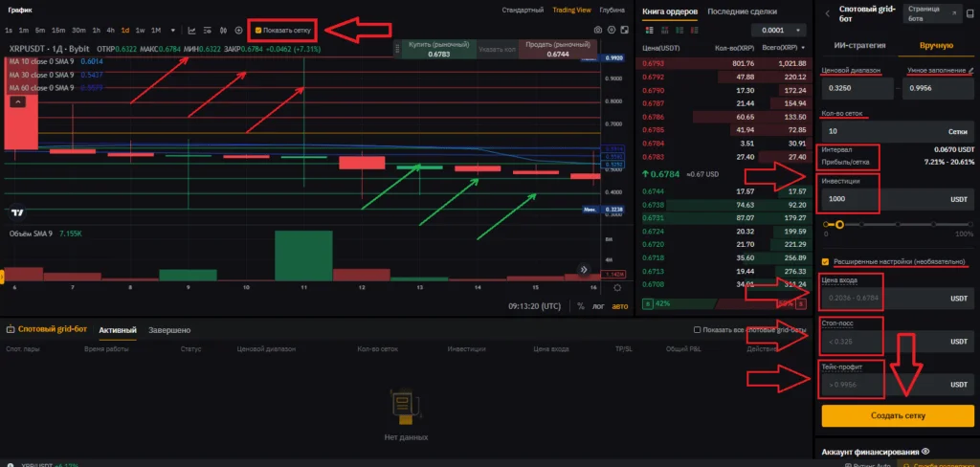Click Купить (рыночный) 0.6783 button
The height and width of the screenshot is (467, 980).
438,50
